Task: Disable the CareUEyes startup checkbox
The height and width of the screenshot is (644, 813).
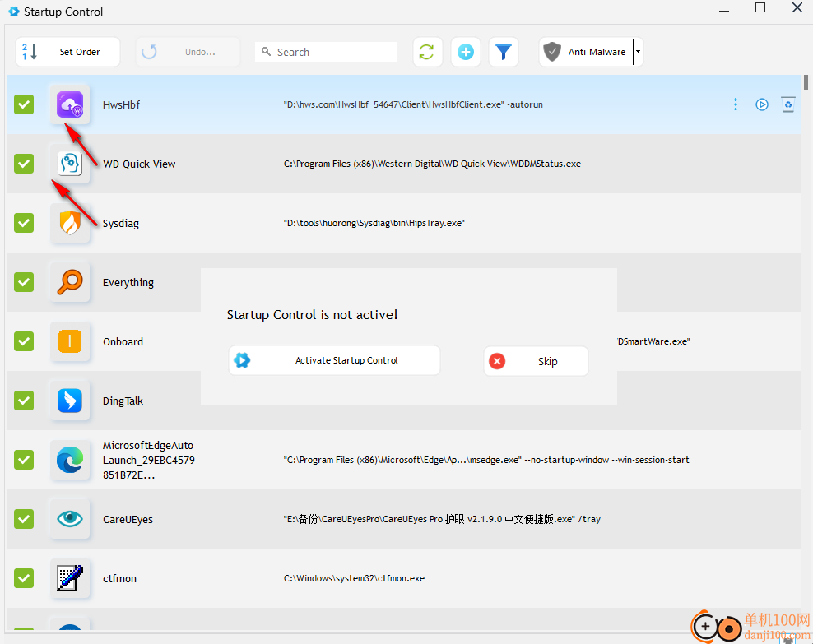Action: pos(24,519)
